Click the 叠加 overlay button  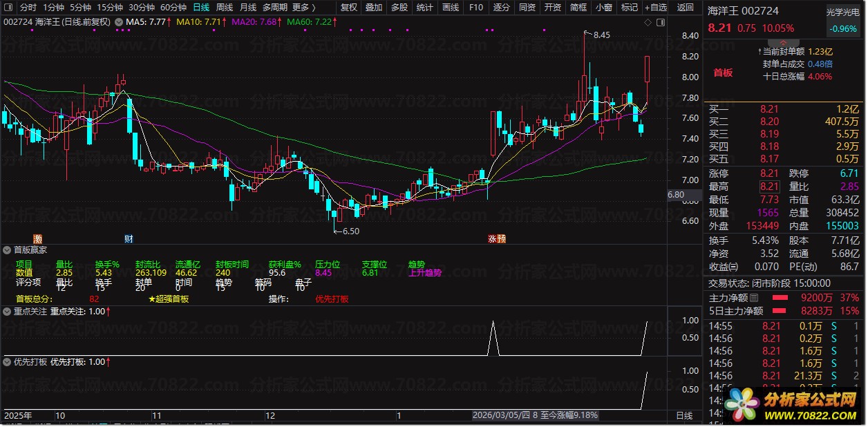coord(374,8)
